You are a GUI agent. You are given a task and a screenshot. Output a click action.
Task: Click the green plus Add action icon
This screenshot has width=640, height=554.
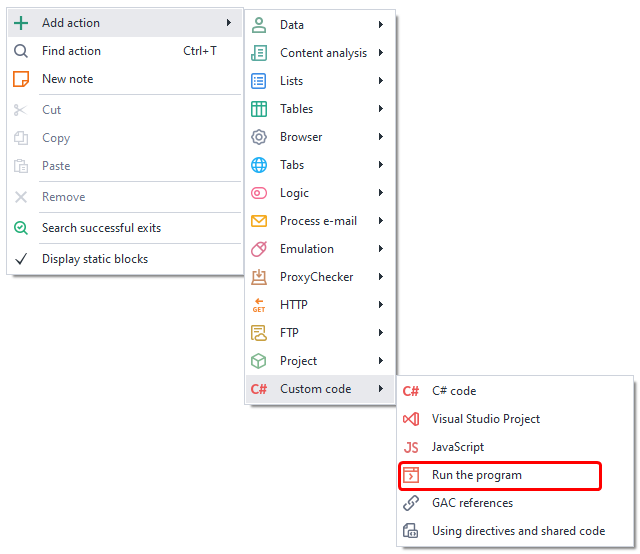[x=21, y=23]
